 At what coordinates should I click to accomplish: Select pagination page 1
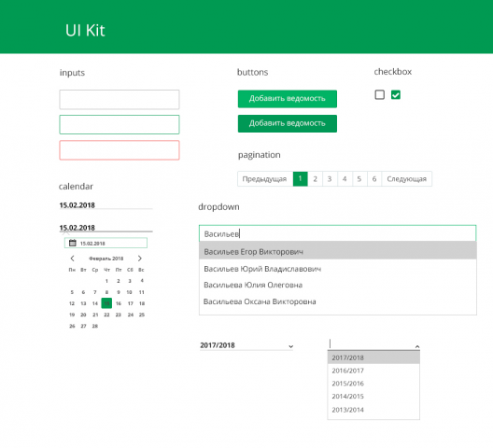click(301, 179)
